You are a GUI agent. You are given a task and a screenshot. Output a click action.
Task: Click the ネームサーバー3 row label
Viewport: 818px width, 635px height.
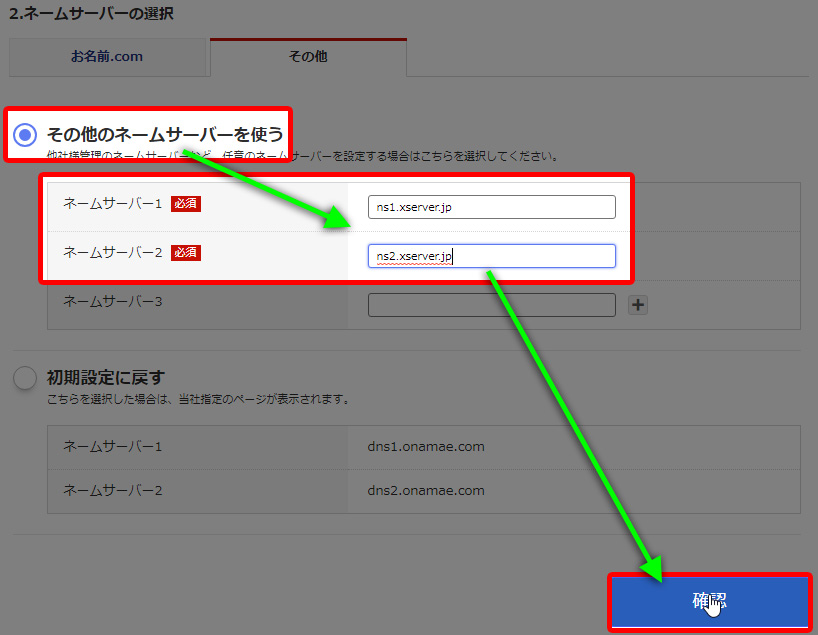point(112,301)
